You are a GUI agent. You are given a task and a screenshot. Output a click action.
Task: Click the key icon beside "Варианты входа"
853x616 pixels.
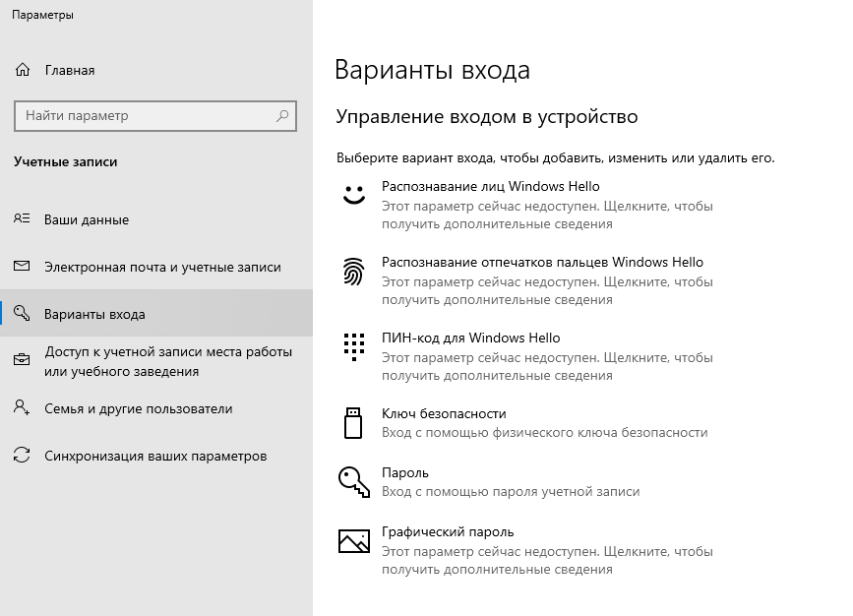click(22, 313)
